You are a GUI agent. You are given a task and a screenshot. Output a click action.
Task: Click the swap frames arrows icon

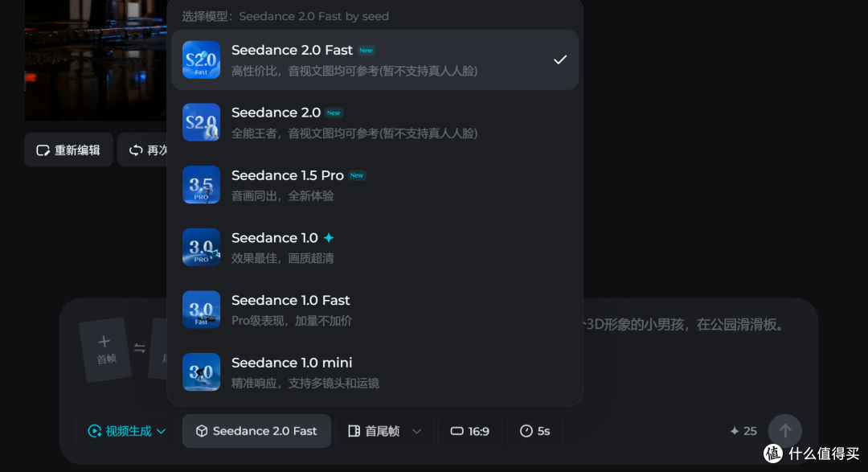click(x=140, y=348)
